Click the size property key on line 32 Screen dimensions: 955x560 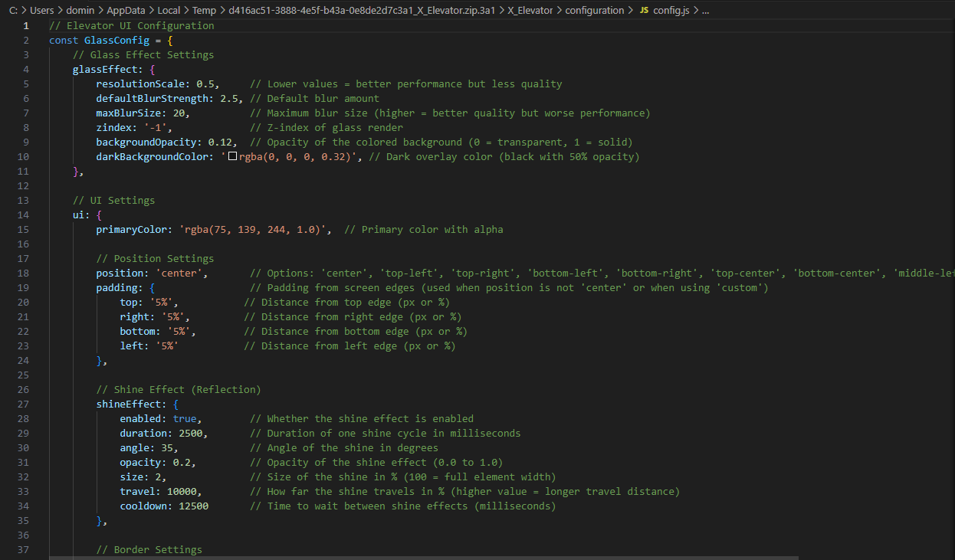coord(131,477)
